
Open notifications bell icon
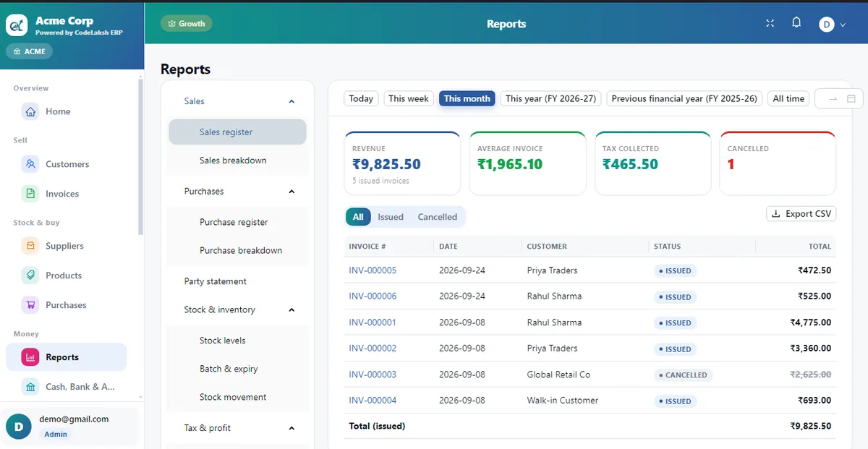(x=796, y=23)
